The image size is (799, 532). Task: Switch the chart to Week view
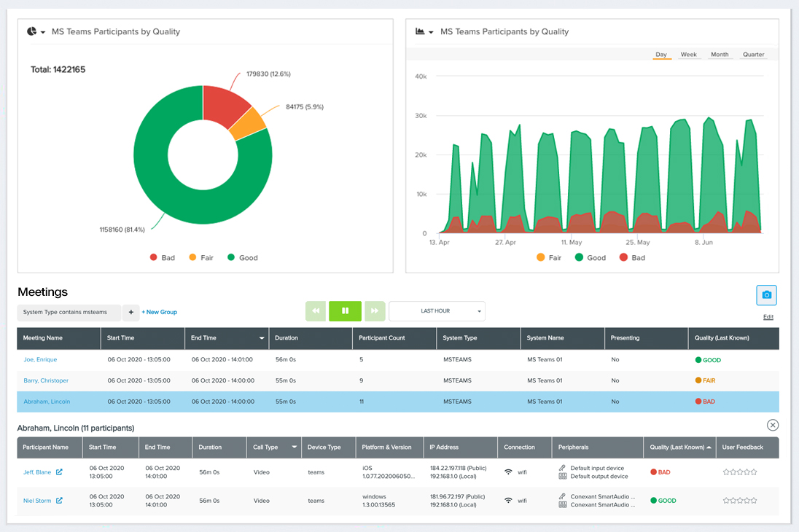[x=688, y=55]
